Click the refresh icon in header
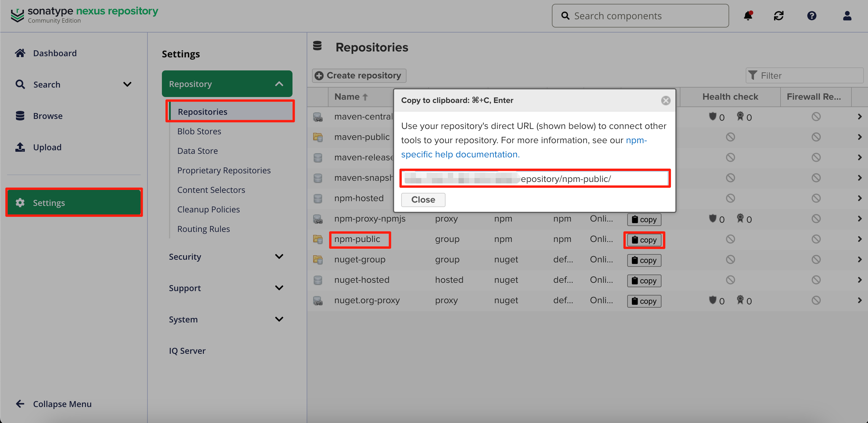 (778, 15)
